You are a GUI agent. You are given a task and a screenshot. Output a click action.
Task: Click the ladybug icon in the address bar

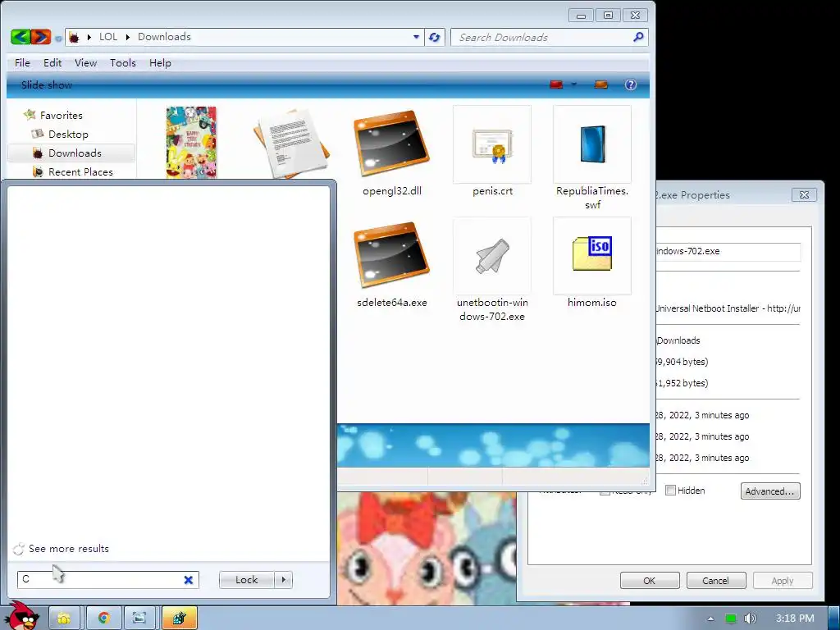point(74,37)
